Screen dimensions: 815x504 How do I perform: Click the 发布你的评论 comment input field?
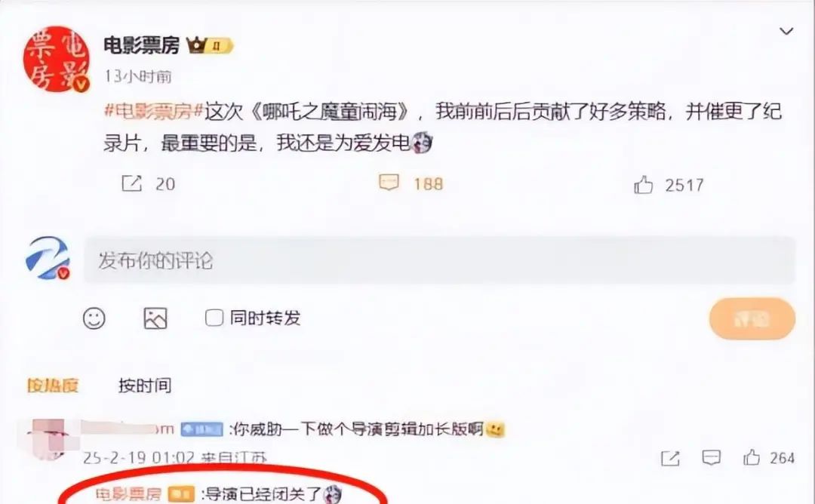tap(440, 260)
